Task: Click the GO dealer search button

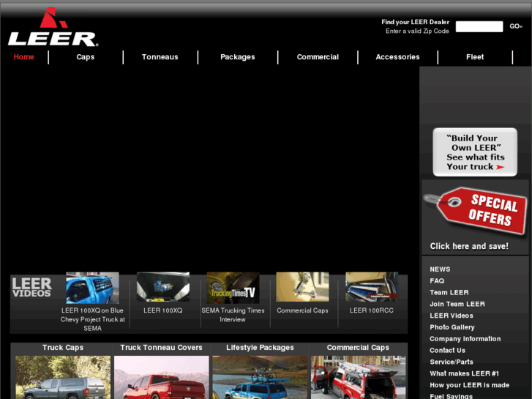Action: tap(516, 26)
